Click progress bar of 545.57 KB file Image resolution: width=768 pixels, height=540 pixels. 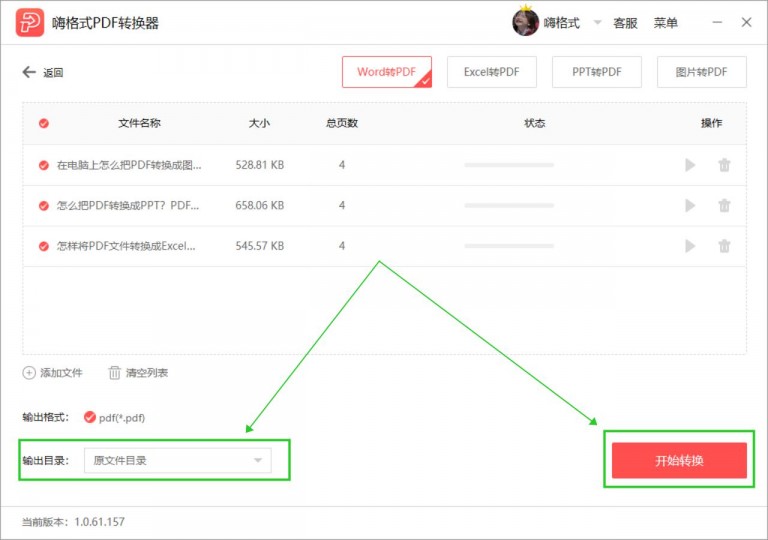tap(509, 246)
